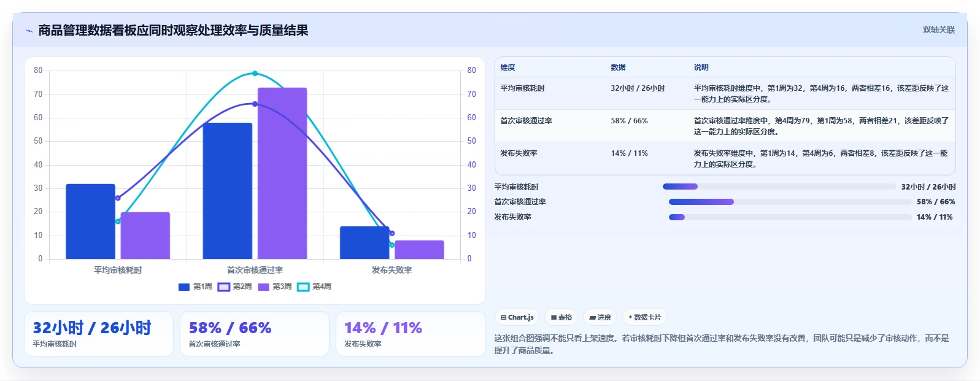Click the dashboard title 商品管理数据看板应同时观察处理效率与质量结果
980x381 pixels.
click(173, 31)
